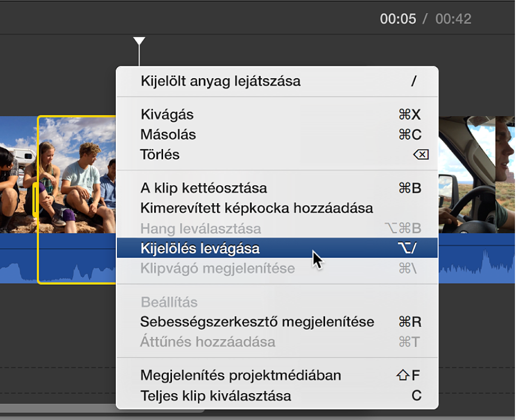Select 'Kijelölt anyag lejátszása' menu item
This screenshot has width=516, height=420.
coord(220,81)
